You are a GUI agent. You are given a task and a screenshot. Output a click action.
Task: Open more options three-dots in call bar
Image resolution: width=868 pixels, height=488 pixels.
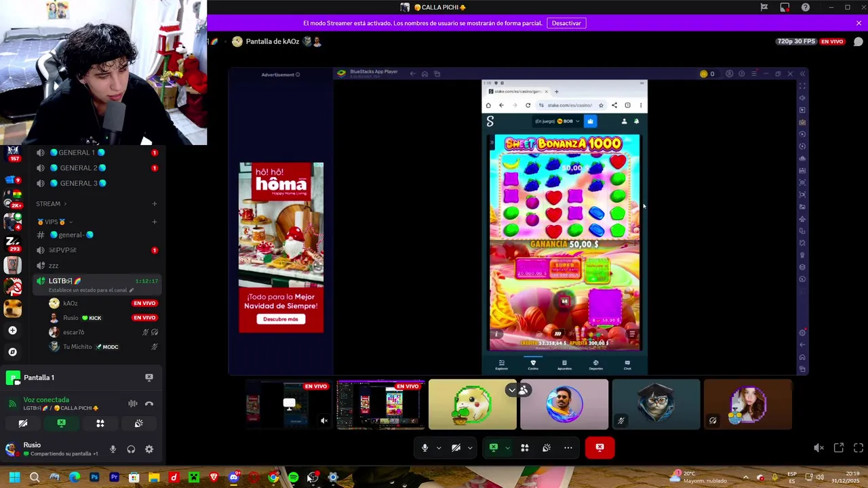point(568,447)
